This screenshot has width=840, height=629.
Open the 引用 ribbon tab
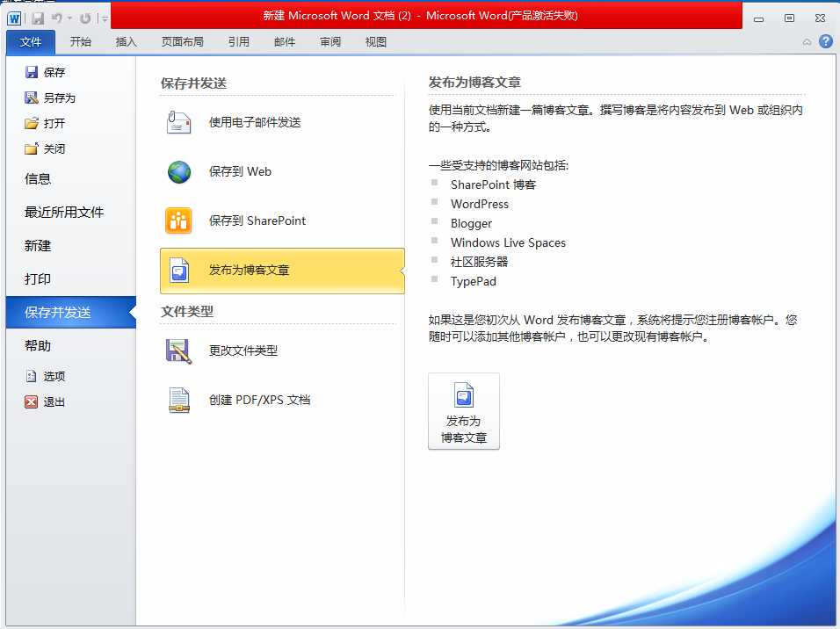tap(238, 42)
